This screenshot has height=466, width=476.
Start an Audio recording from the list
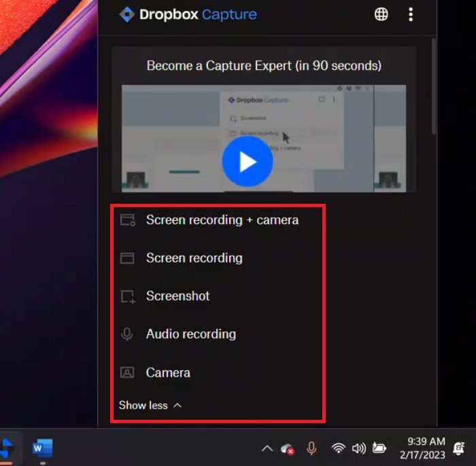point(191,334)
